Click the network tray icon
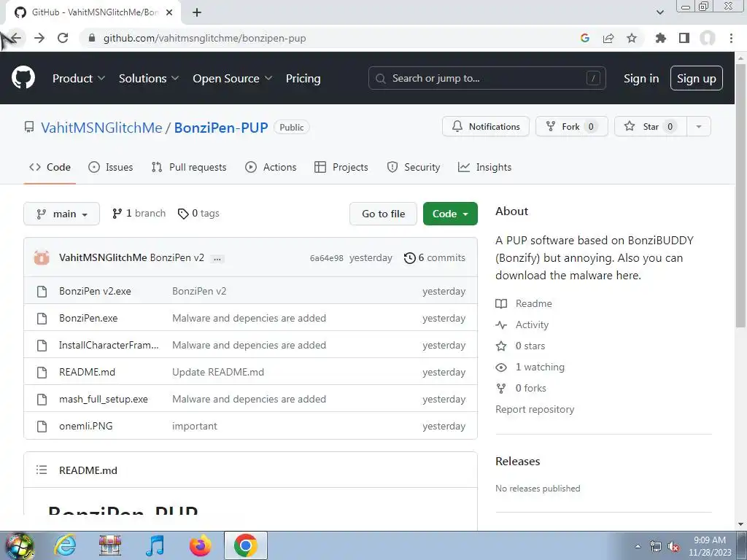 [656, 547]
